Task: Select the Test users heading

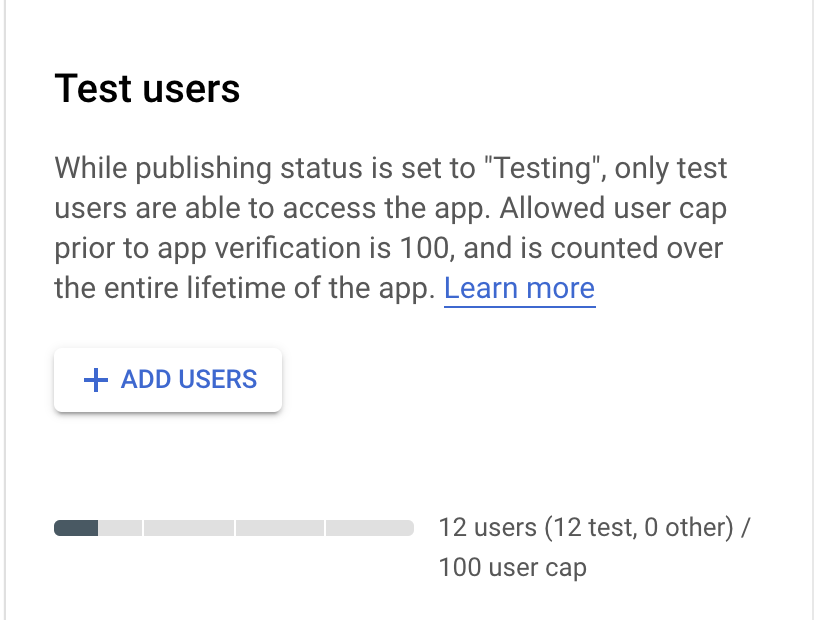Action: tap(147, 88)
